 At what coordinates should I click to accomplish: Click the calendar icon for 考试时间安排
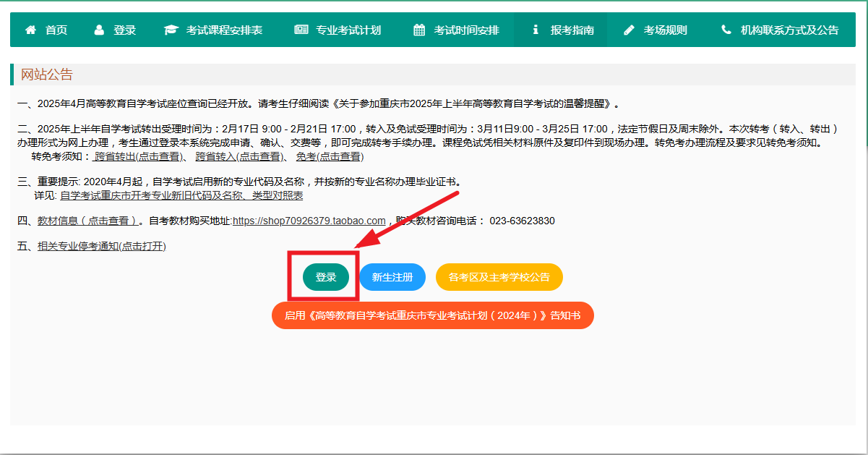pos(419,30)
